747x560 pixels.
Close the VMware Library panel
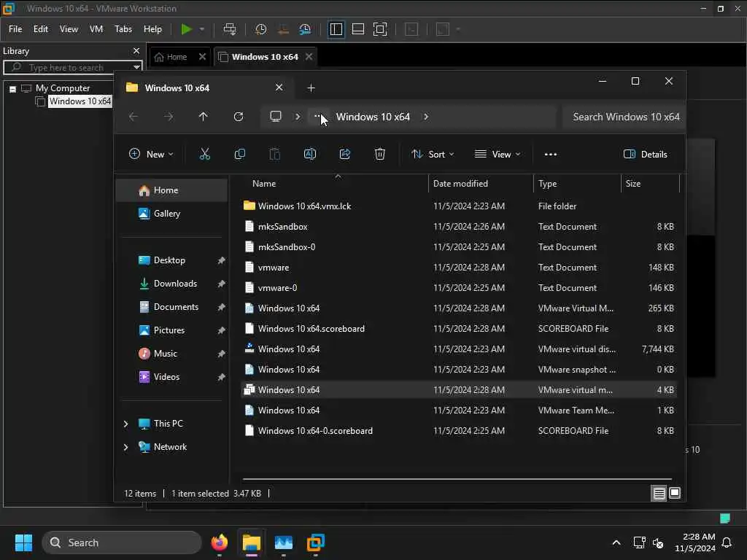click(x=136, y=50)
